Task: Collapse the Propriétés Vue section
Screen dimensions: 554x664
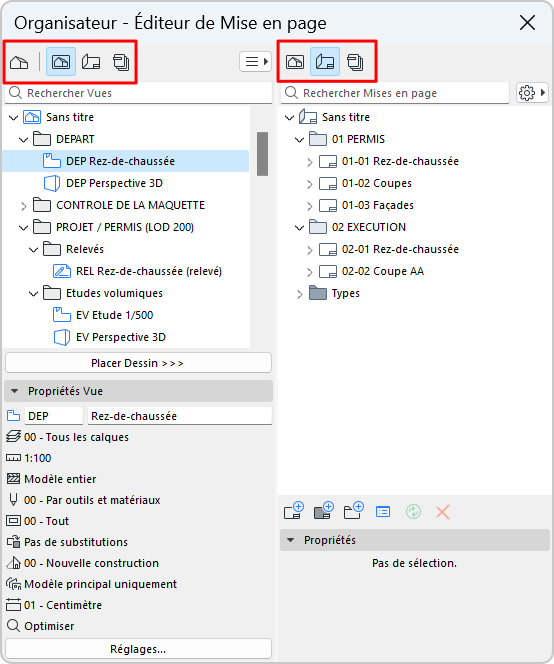Action: point(14,391)
